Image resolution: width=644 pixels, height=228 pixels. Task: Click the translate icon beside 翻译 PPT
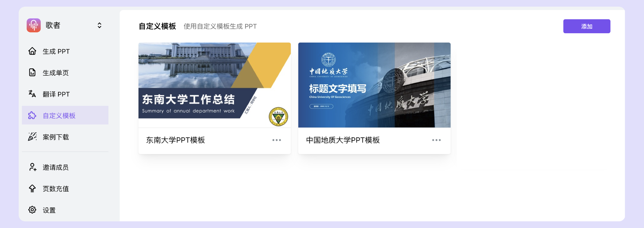pyautogui.click(x=32, y=94)
